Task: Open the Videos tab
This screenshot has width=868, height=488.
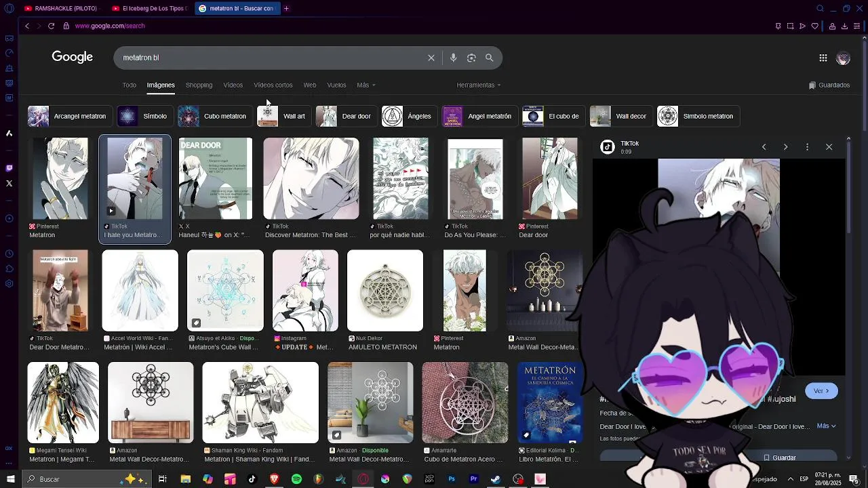Action: click(233, 85)
